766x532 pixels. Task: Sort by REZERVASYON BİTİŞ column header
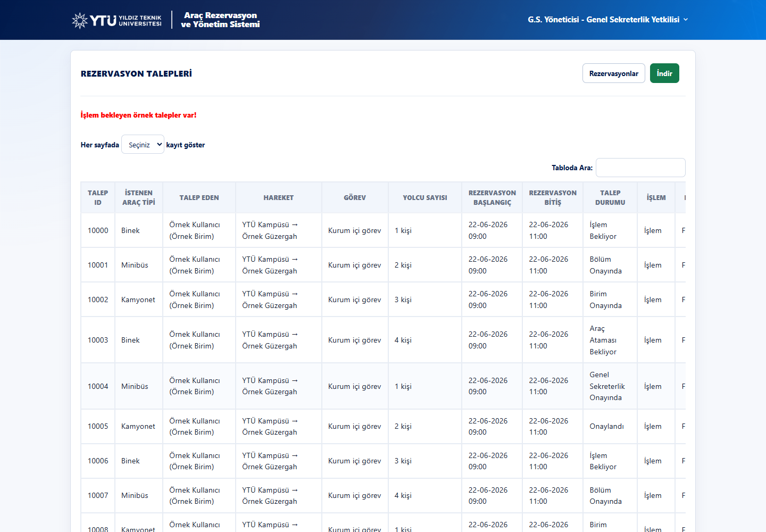tap(553, 197)
